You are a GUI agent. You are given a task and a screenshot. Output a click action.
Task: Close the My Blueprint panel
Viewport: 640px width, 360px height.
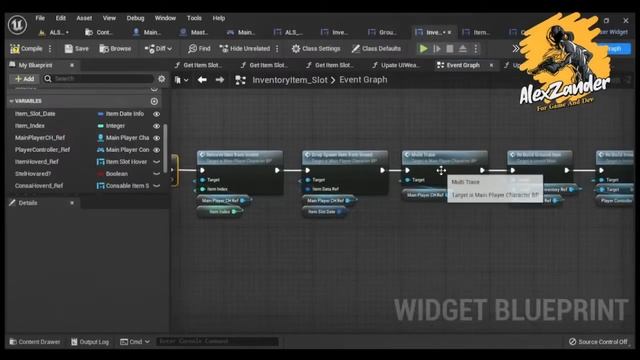point(72,65)
